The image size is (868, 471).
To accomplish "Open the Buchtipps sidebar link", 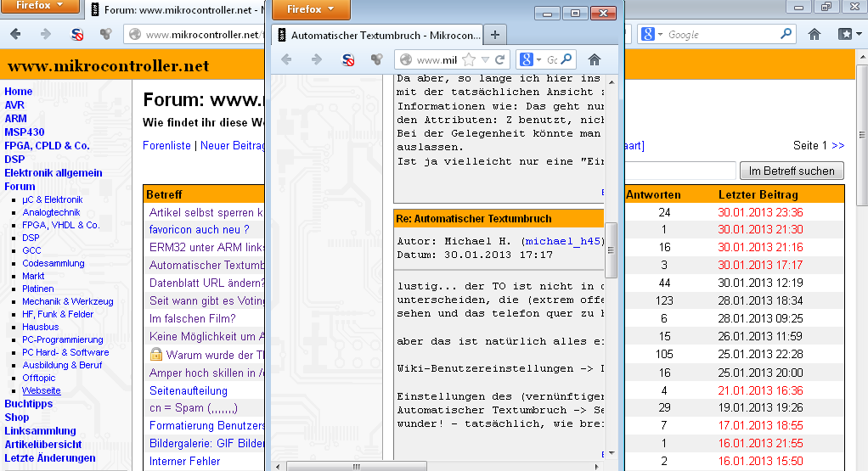I will 29,404.
